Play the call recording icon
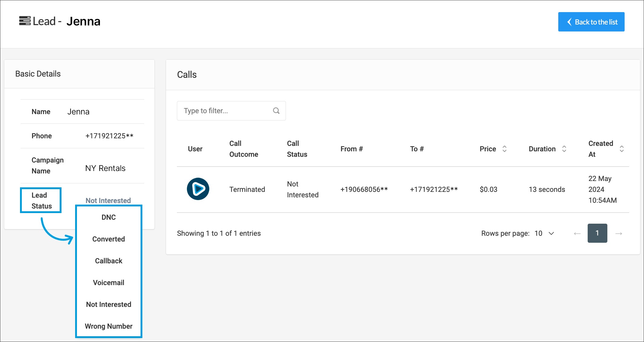Image resolution: width=644 pixels, height=342 pixels. pyautogui.click(x=198, y=189)
